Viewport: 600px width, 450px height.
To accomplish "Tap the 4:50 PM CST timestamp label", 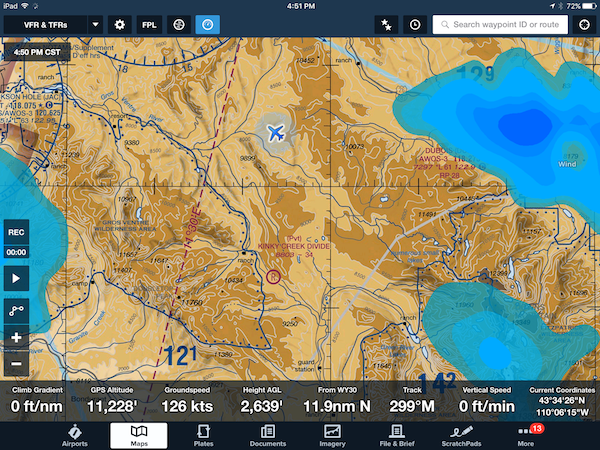I will [37, 52].
